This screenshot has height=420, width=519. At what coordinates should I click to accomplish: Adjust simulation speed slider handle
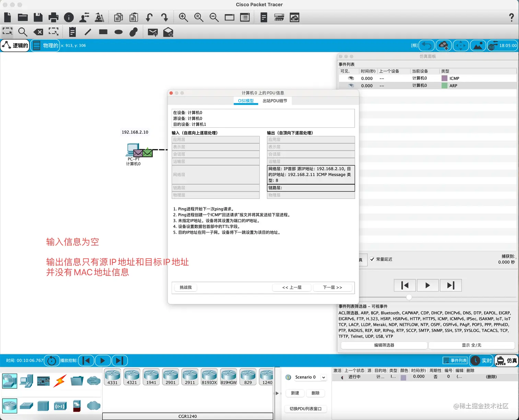click(x=409, y=297)
